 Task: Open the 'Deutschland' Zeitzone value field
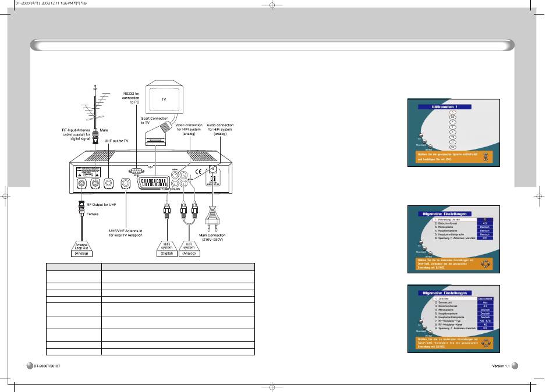[485, 298]
